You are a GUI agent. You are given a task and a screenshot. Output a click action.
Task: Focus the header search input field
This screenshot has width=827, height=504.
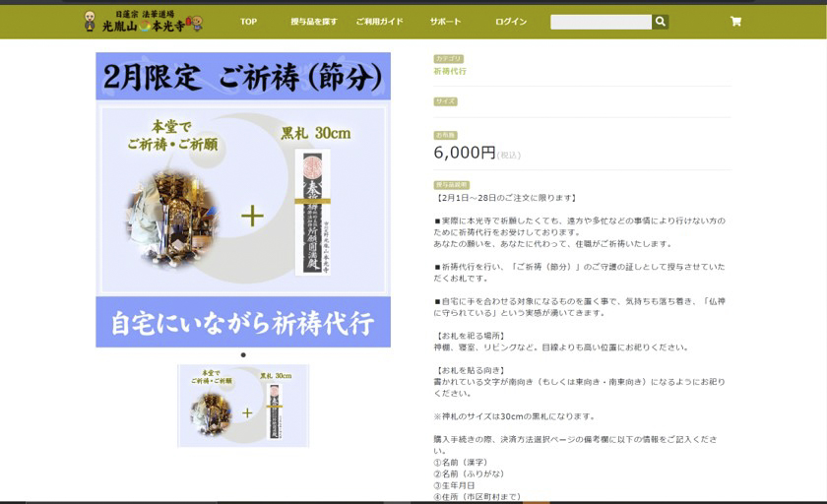click(x=601, y=22)
